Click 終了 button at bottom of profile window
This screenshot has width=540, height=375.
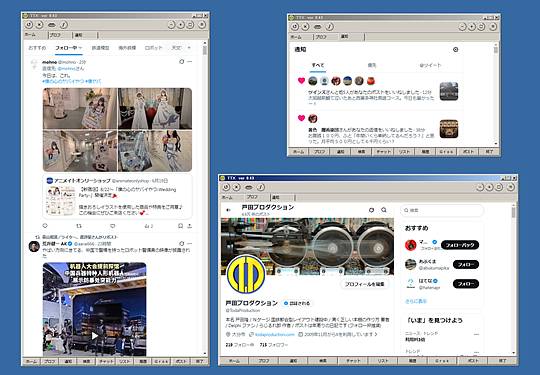(502, 361)
